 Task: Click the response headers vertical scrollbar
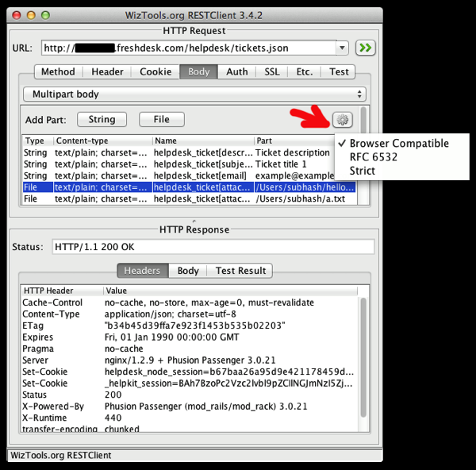[x=363, y=357]
